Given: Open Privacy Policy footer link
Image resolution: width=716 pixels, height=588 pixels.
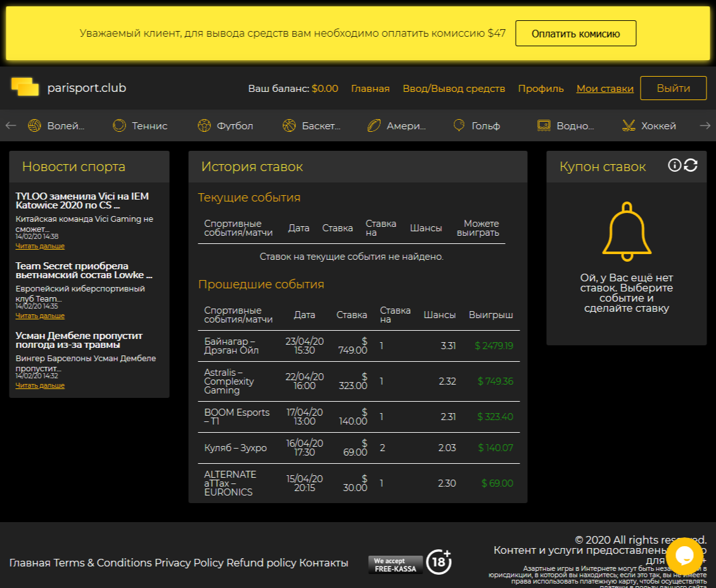Looking at the screenshot, I should [189, 563].
